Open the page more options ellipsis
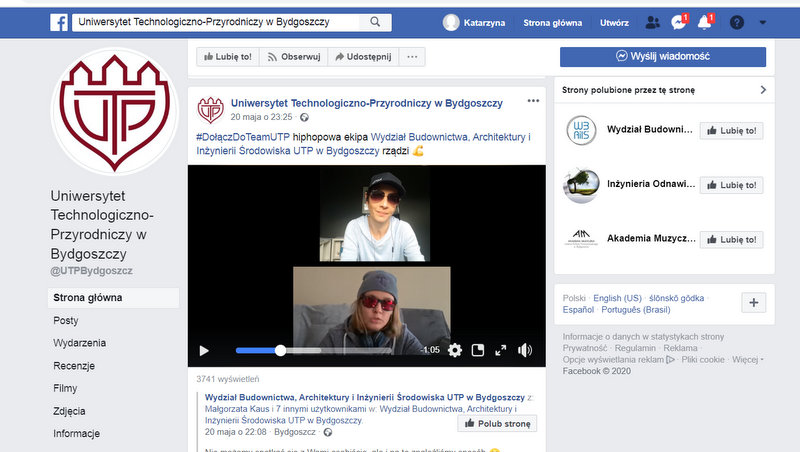Viewport: 800px width, 452px height. [412, 57]
